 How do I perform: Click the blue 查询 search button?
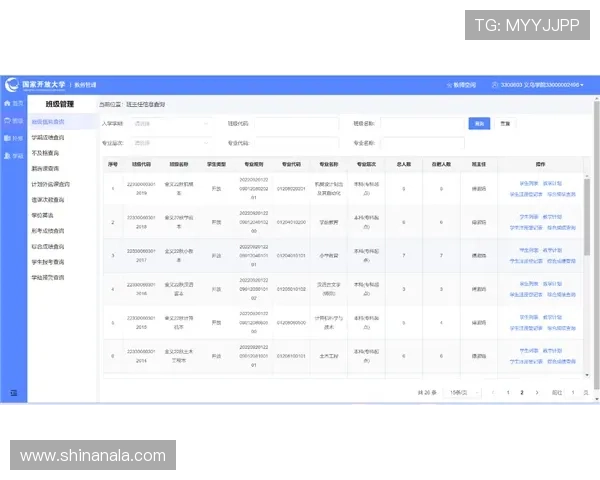pyautogui.click(x=479, y=124)
